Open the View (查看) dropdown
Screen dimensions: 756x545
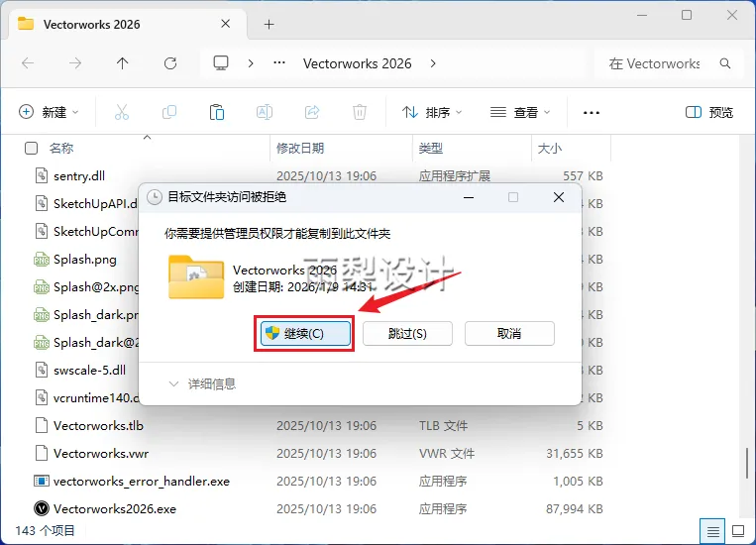[x=520, y=112]
